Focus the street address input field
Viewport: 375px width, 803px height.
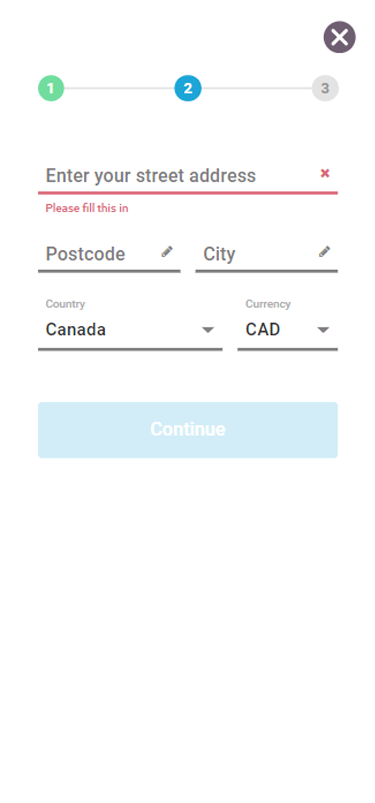[x=188, y=176]
